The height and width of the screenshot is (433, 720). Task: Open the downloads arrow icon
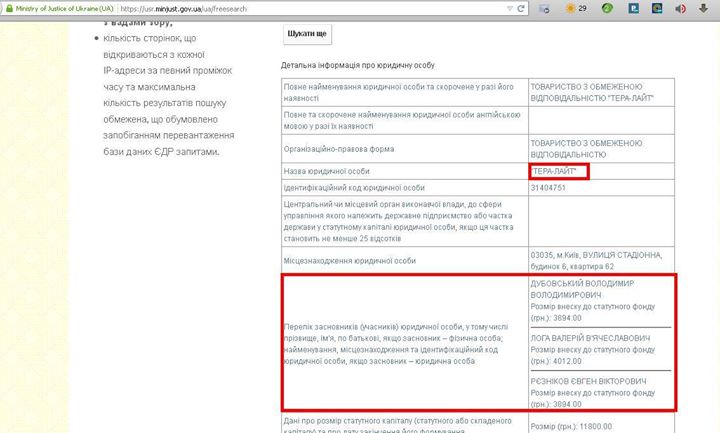(x=703, y=8)
